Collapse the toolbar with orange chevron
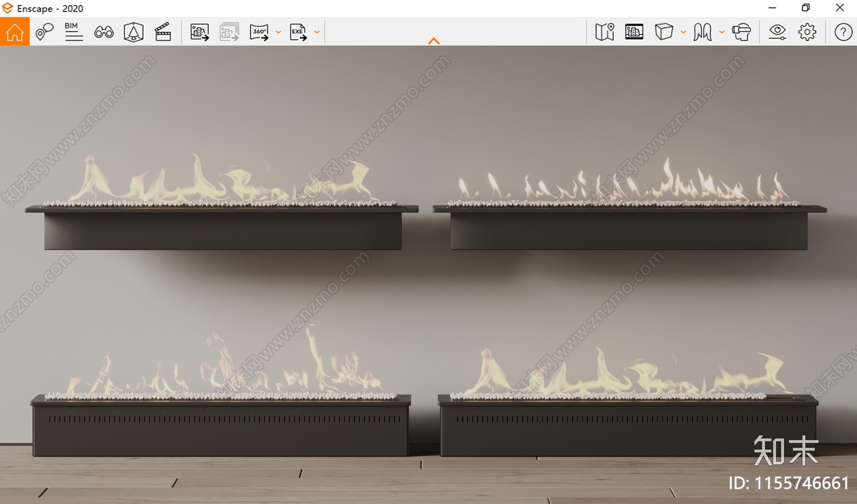 (x=434, y=41)
